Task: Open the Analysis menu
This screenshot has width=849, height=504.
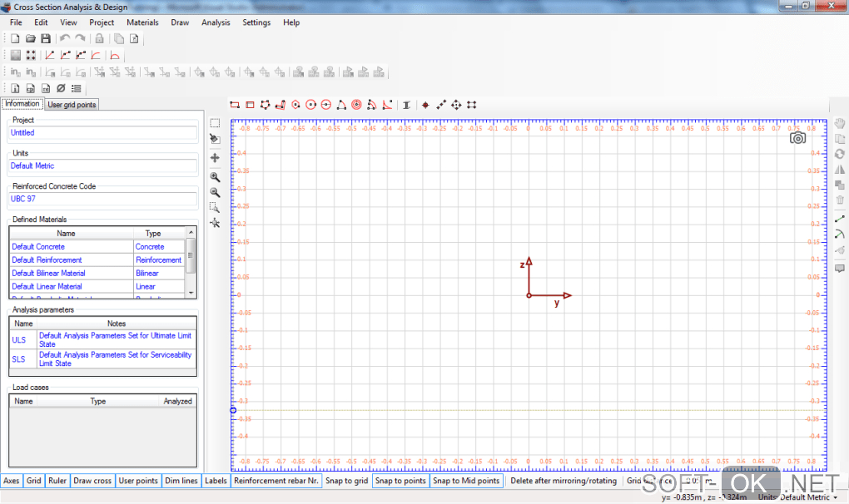Action: click(x=216, y=22)
